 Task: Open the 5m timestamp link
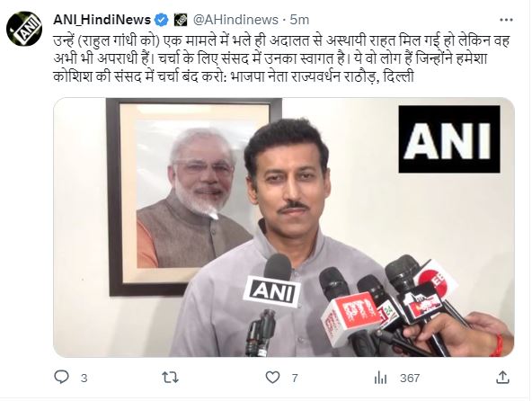(299, 20)
